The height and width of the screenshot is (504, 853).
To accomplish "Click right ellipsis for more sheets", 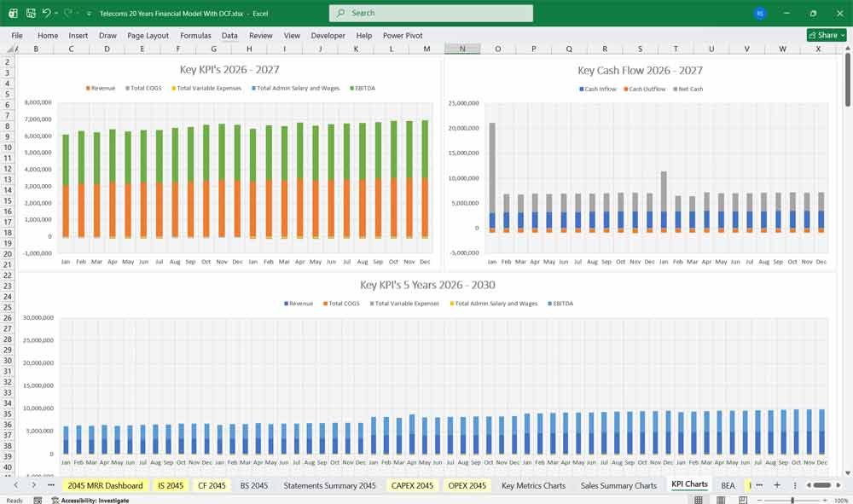I will coord(759,485).
